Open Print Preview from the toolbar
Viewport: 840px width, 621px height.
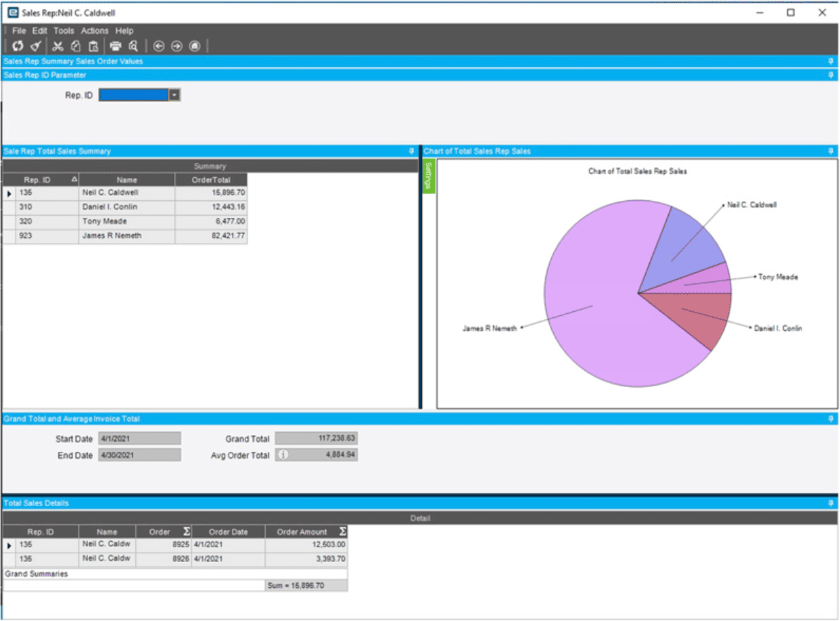click(133, 46)
